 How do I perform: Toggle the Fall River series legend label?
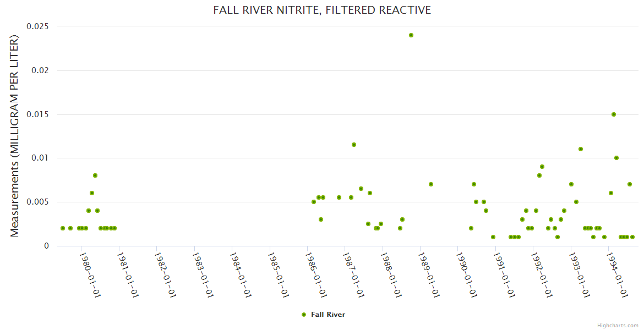pyautogui.click(x=328, y=315)
